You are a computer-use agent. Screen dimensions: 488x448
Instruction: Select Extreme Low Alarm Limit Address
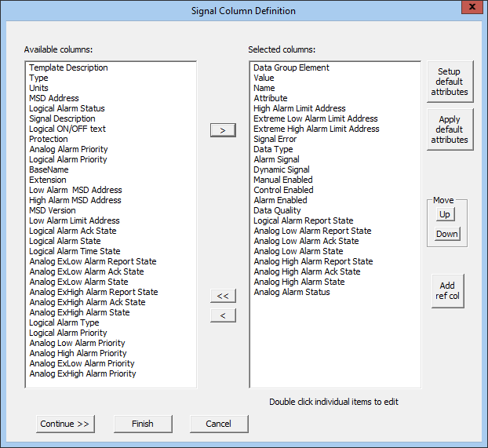pyautogui.click(x=315, y=118)
